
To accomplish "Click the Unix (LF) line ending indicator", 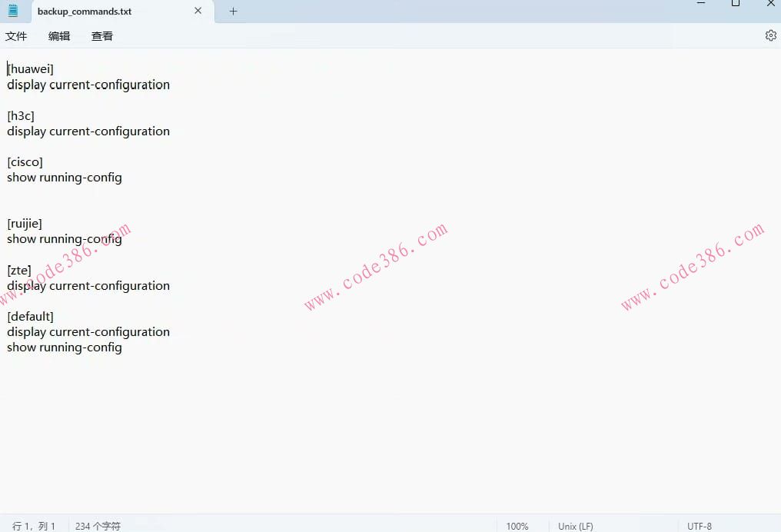I will (x=575, y=526).
